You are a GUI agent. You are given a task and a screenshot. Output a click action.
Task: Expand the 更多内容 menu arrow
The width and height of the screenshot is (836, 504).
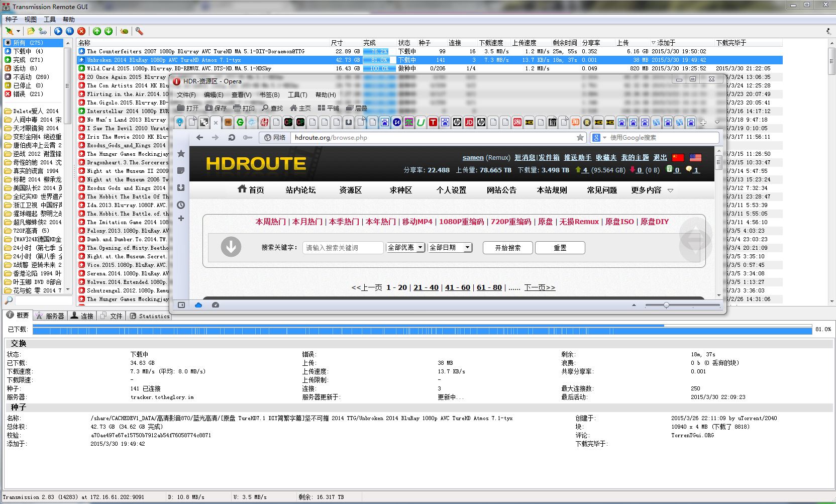click(x=670, y=190)
